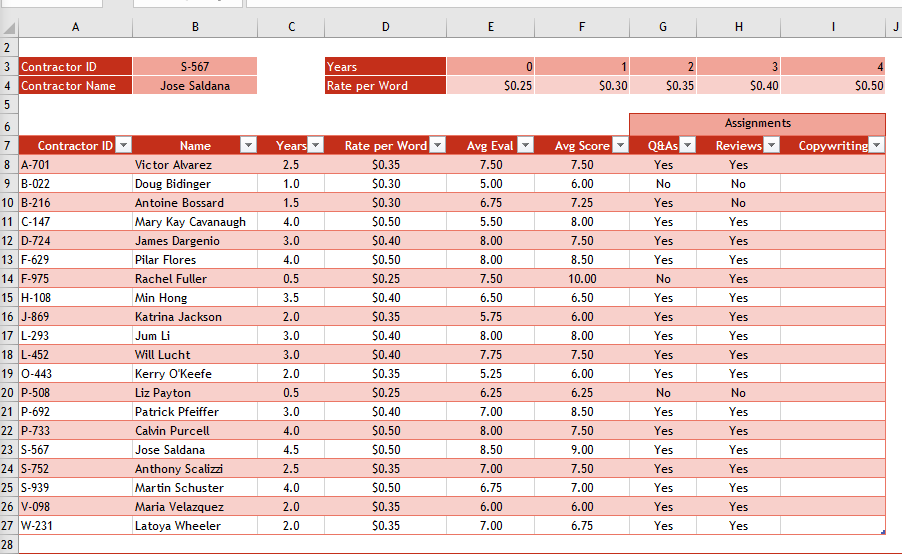Select Mary Kay Cavanaugh's 4.0 years cell

(x=291, y=221)
